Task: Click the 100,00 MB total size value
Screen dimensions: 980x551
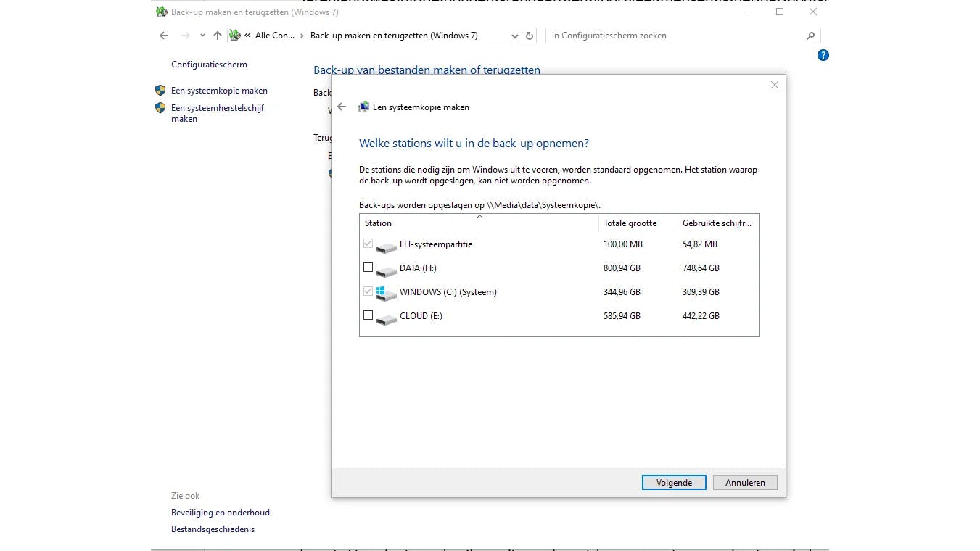Action: 623,244
